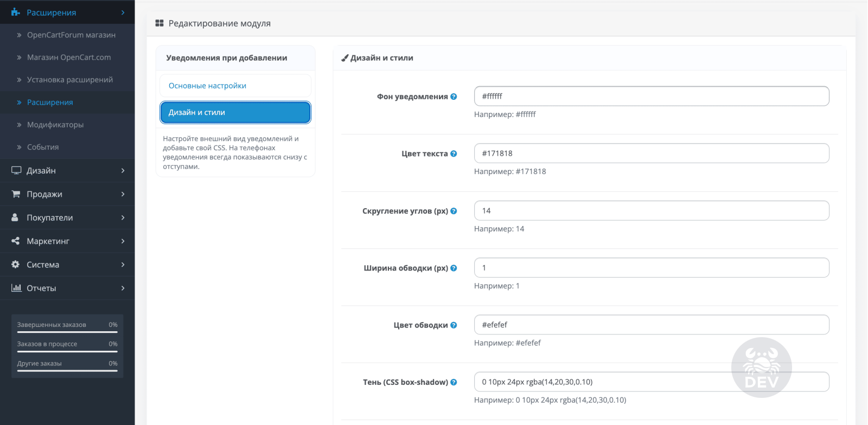Collapse the Расширения menu chevron
The height and width of the screenshot is (425, 868).
coord(123,12)
